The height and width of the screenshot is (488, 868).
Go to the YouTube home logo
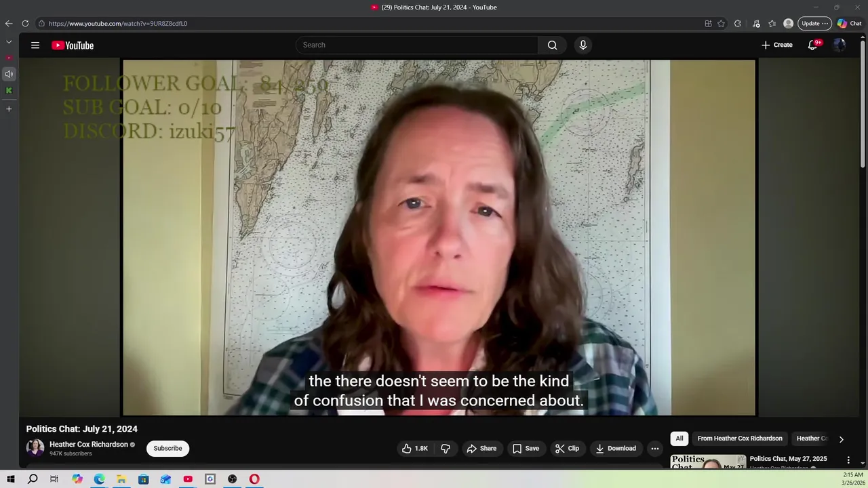pos(73,45)
